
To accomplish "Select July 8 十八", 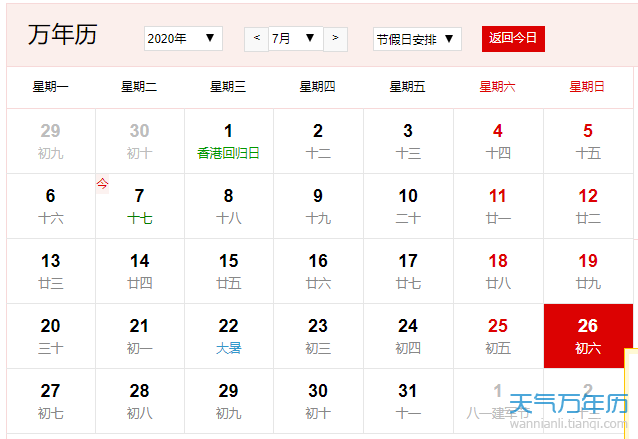I will (x=229, y=206).
